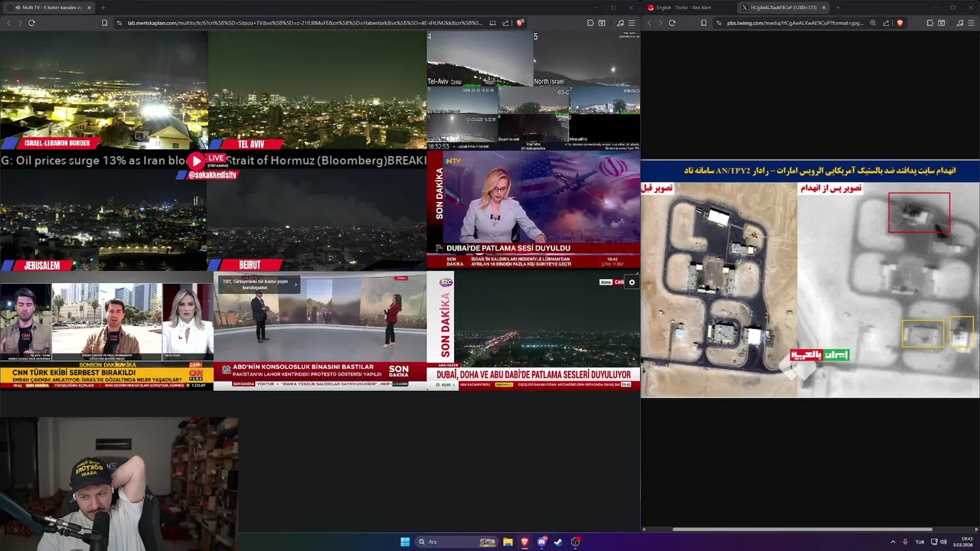The image size is (980, 551).
Task: Reload the Multi TV page in left browser
Action: [x=31, y=23]
